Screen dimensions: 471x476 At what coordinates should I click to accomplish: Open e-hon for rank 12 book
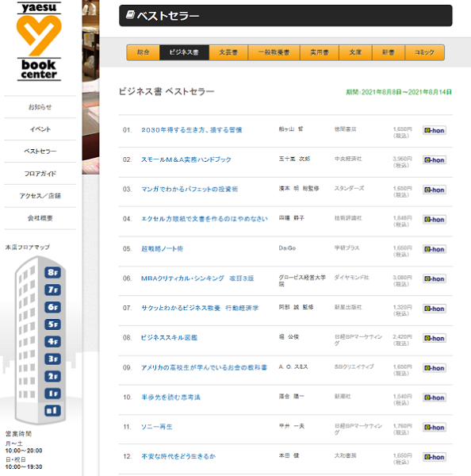[435, 457]
